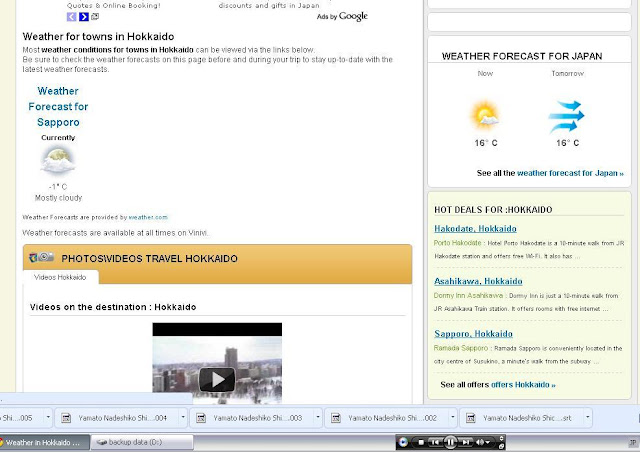This screenshot has width=640, height=453.
Task: Open downloaded file Yamato Nadeshiko ...004
Action: 122,418
